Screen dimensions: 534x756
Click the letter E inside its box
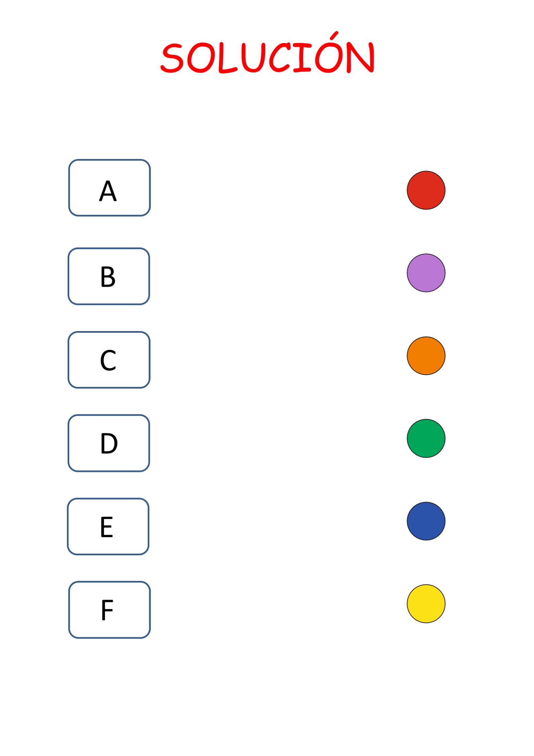106,527
